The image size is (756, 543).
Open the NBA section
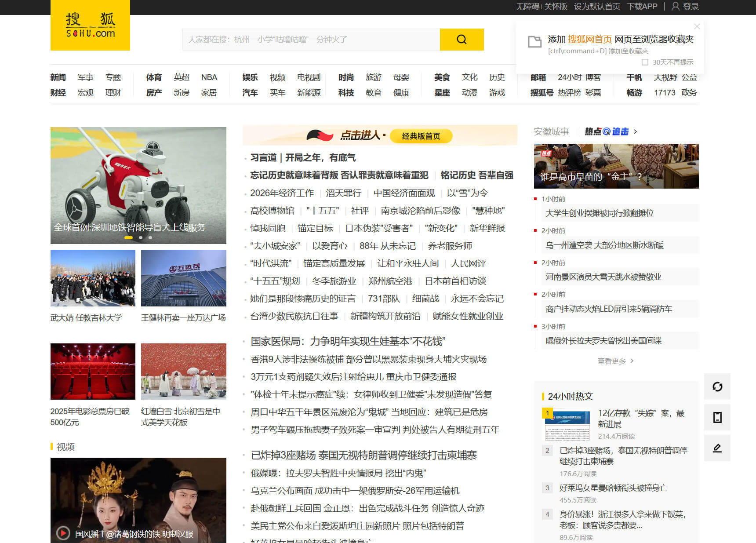click(209, 77)
